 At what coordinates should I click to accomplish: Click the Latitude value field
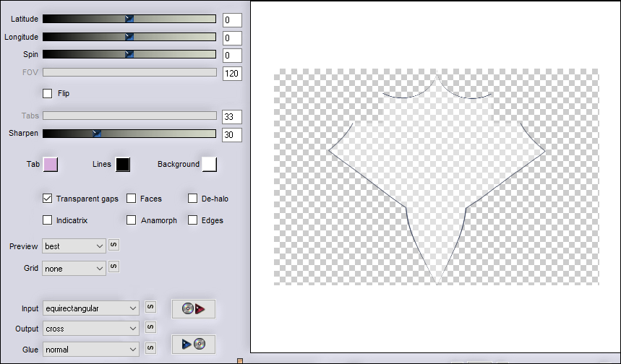point(232,20)
